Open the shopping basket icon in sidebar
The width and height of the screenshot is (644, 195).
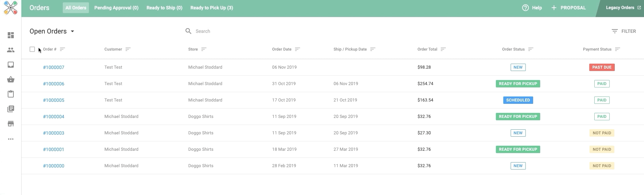pos(11,79)
